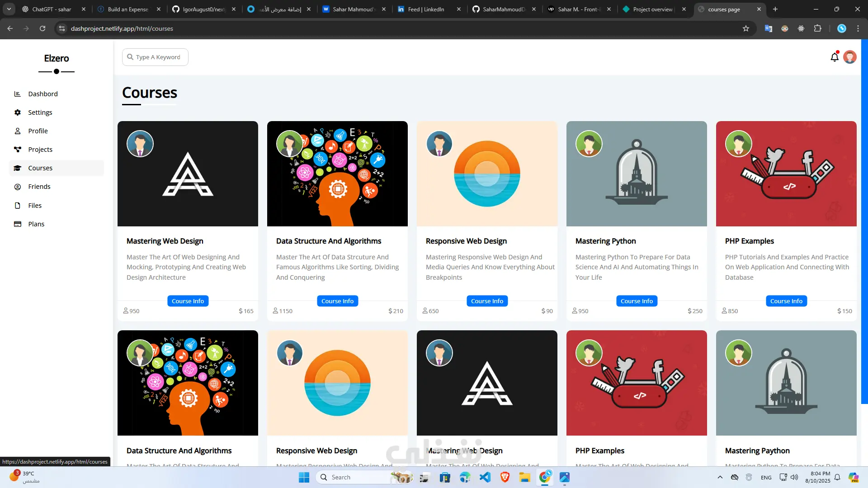
Task: Click Course Info on PHP Examples card
Action: point(786,301)
